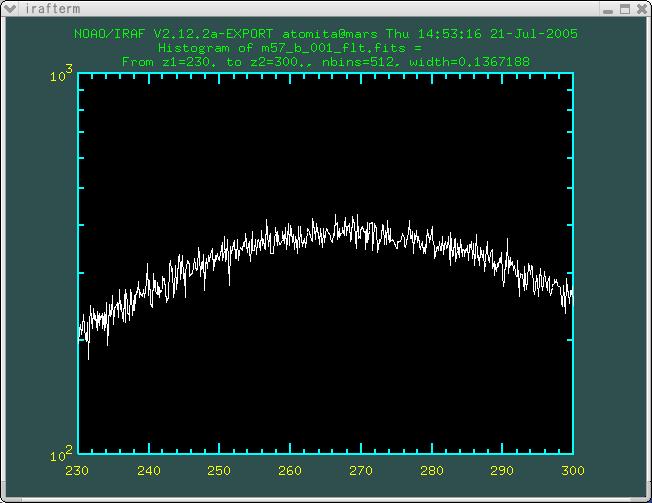Click the 'width=0.1367188' text
This screenshot has height=503, width=652.
[469, 62]
